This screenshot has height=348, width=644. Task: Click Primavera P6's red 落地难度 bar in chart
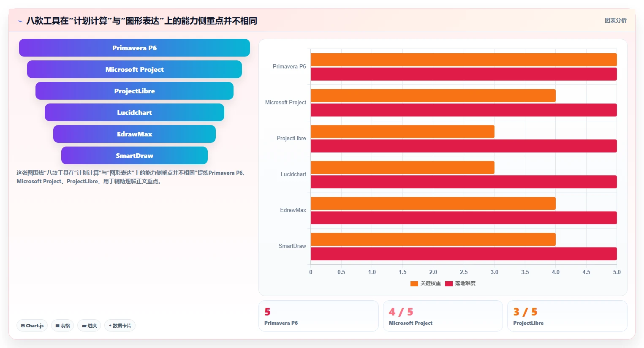(x=464, y=74)
